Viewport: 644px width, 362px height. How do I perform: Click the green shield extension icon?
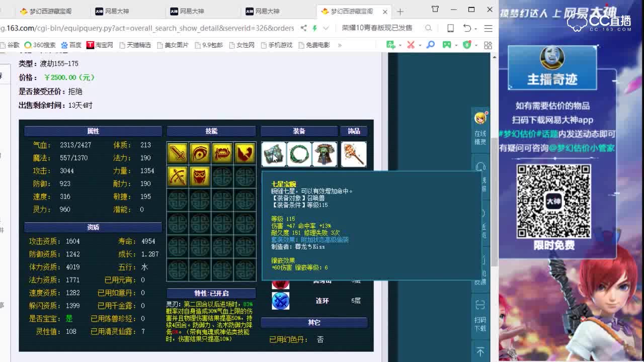467,45
